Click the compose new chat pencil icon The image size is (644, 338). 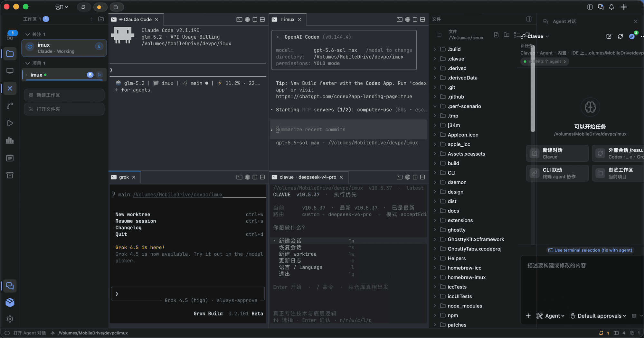pos(609,36)
